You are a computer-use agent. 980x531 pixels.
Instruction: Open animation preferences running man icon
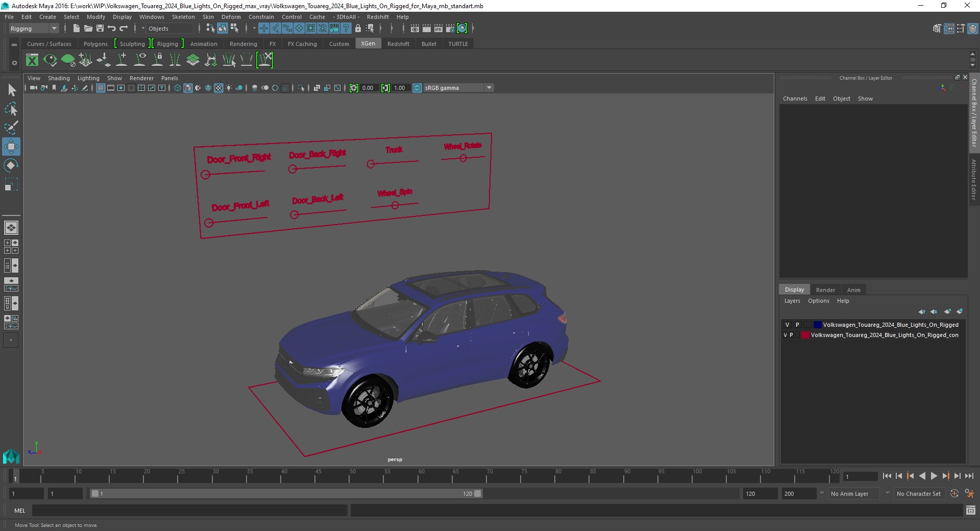[x=969, y=494]
